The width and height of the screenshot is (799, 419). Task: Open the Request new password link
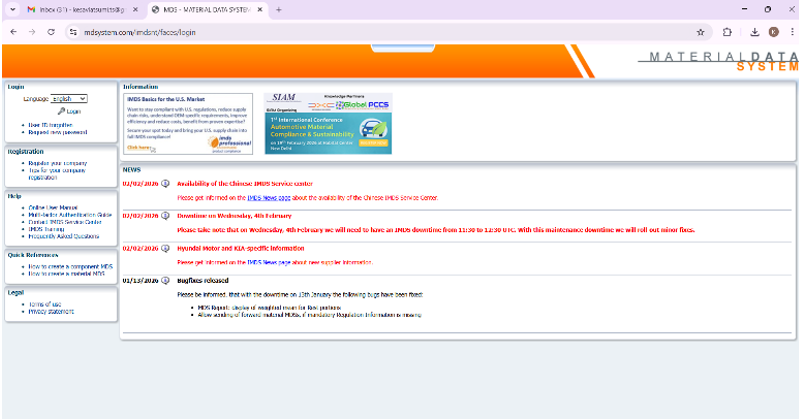58,132
